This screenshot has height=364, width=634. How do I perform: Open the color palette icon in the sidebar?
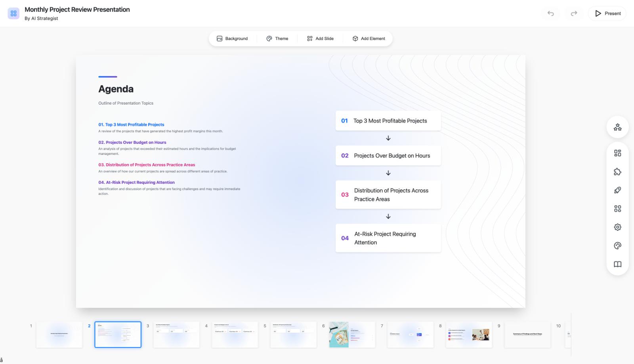click(617, 246)
